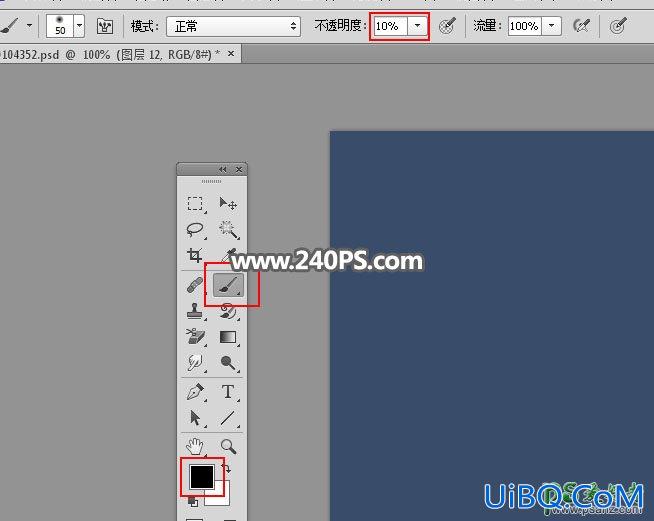The image size is (654, 521).
Task: Enable airbrush mode button
Action: pos(581,26)
